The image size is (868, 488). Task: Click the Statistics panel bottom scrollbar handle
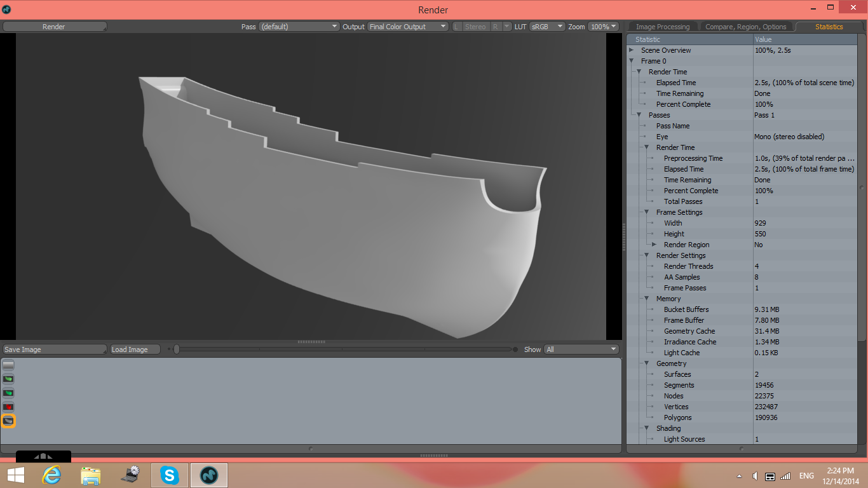tap(742, 449)
